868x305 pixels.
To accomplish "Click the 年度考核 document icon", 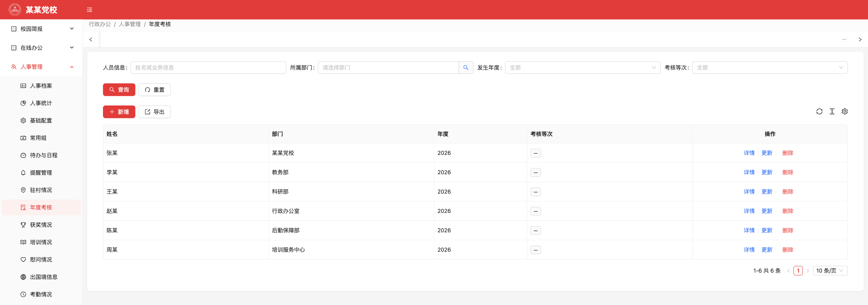I will pos(23,207).
